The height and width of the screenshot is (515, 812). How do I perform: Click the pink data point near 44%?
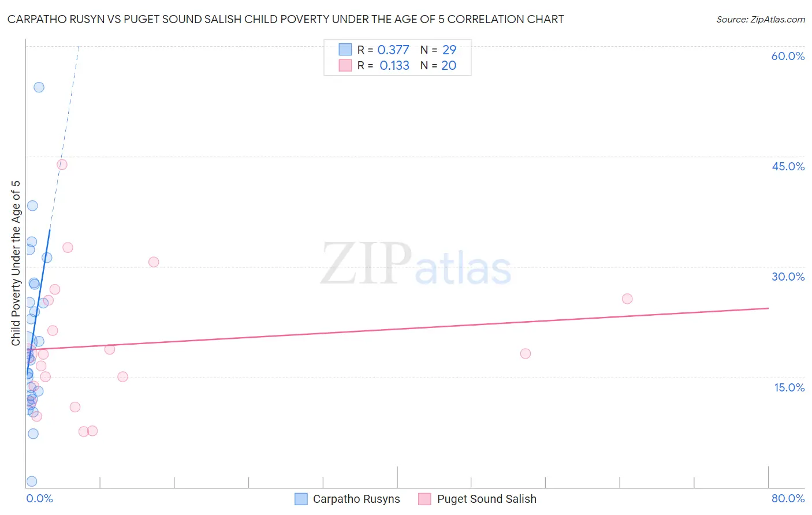(x=62, y=165)
